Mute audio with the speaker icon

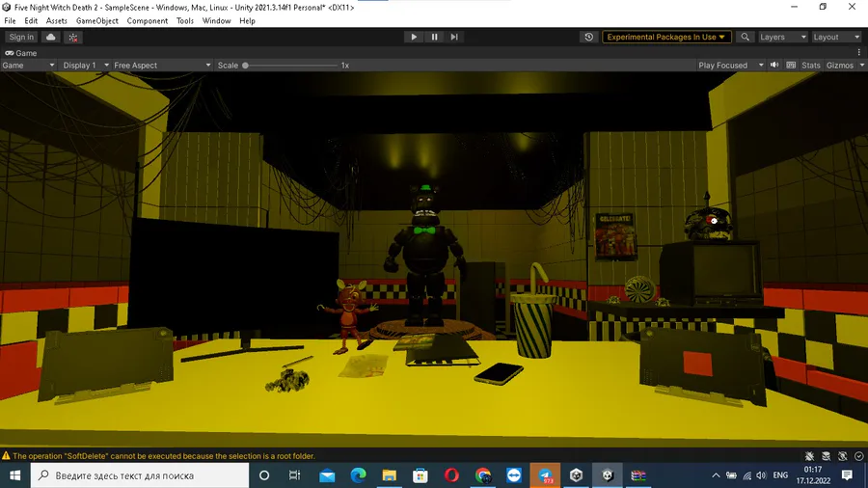coord(774,65)
